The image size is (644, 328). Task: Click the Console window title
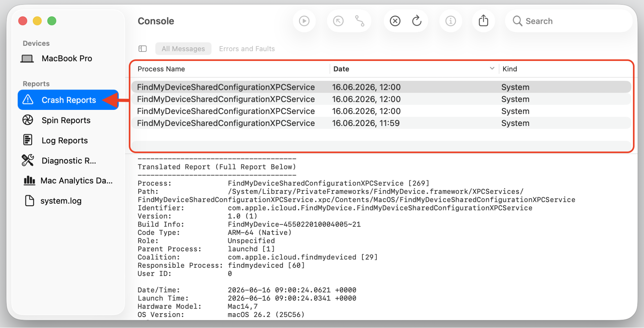coord(156,21)
